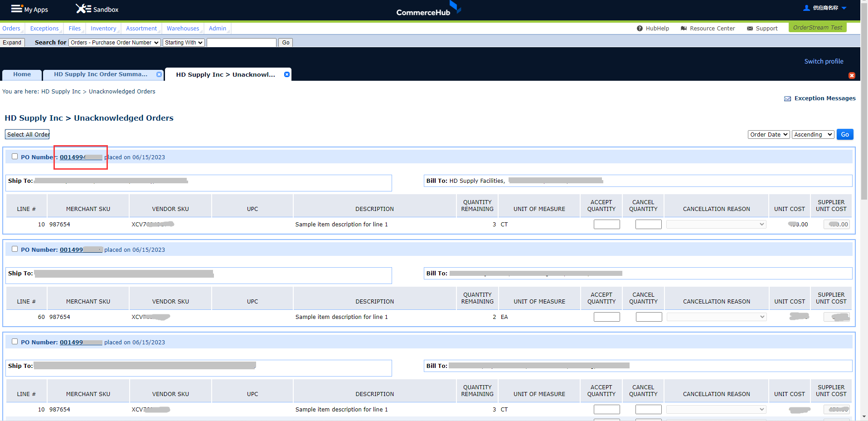
Task: Click cancel quantity field for first order
Action: [x=648, y=224]
